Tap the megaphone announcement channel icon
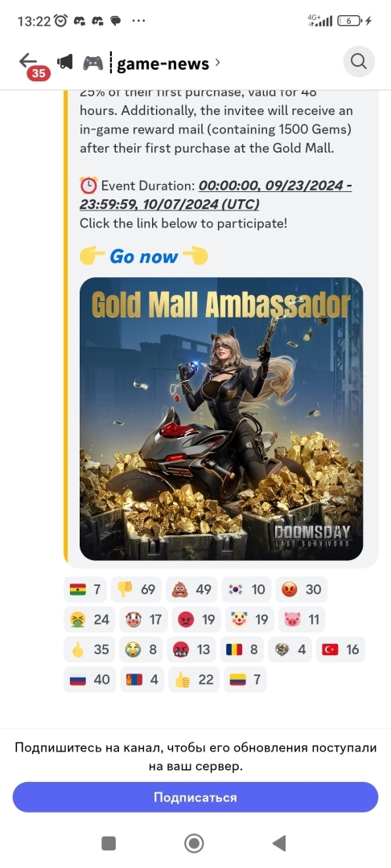This screenshot has height=868, width=391. coord(65,63)
